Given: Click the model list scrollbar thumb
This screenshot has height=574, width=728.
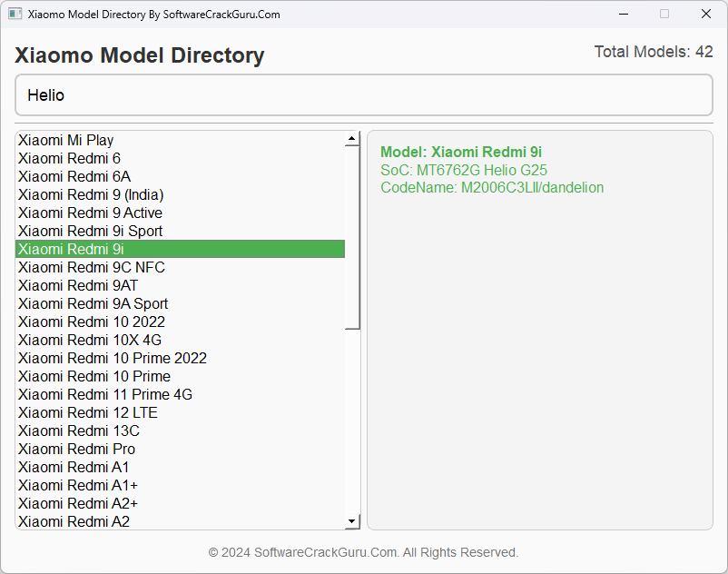Looking at the screenshot, I should pyautogui.click(x=352, y=237).
